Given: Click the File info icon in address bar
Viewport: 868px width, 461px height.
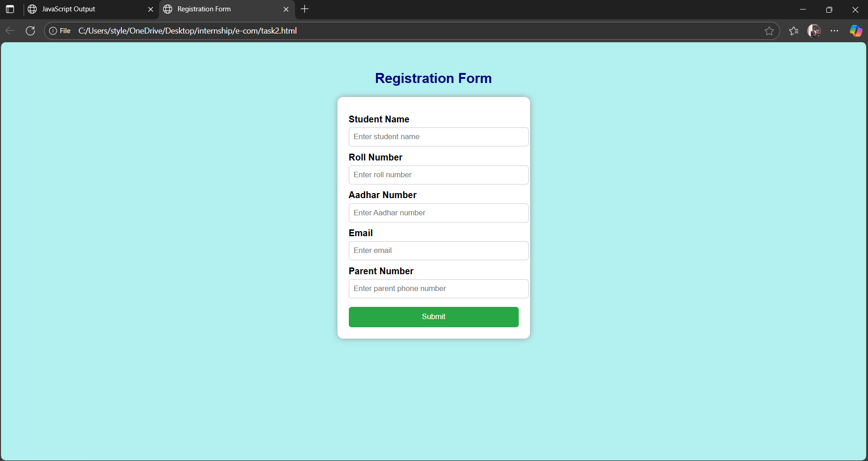Looking at the screenshot, I should 53,30.
